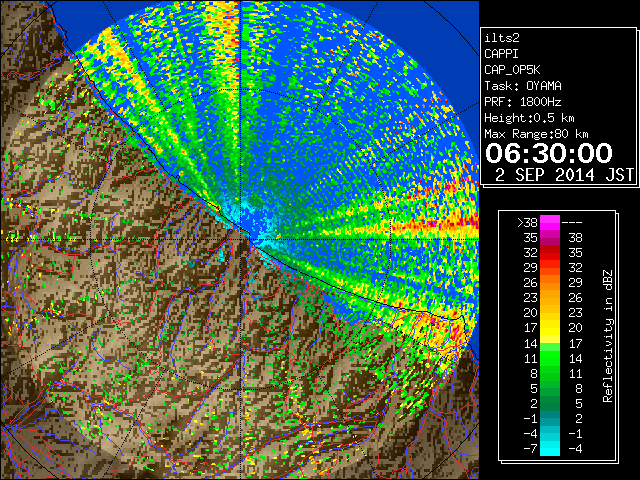Pick the bright green 11–14 dBZ legend band
Screen dimensions: 640x480
pos(550,358)
